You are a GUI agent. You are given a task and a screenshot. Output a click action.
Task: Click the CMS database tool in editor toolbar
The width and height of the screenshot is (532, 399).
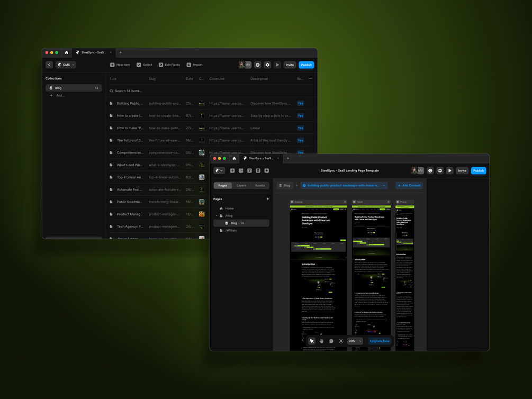coord(258,171)
